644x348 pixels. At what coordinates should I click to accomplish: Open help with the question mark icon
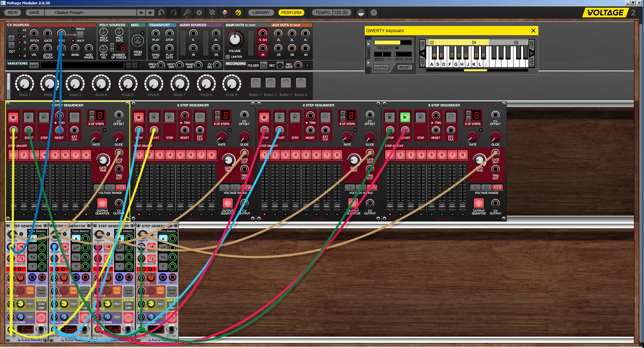click(x=374, y=13)
